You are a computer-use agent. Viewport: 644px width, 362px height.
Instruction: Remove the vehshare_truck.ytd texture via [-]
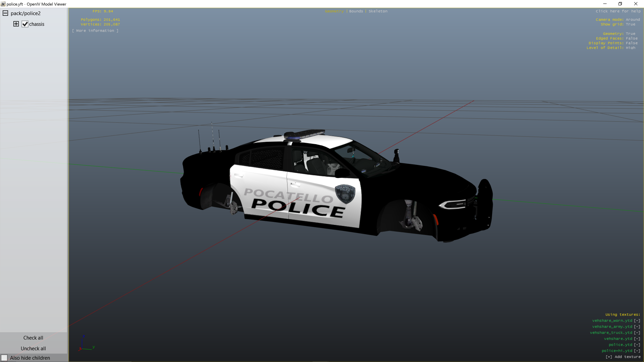[x=637, y=333]
